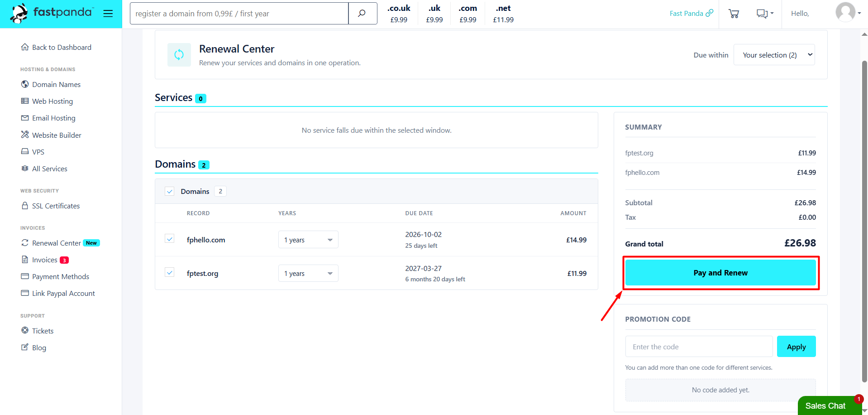
Task: Open SSL Certificates
Action: 56,206
